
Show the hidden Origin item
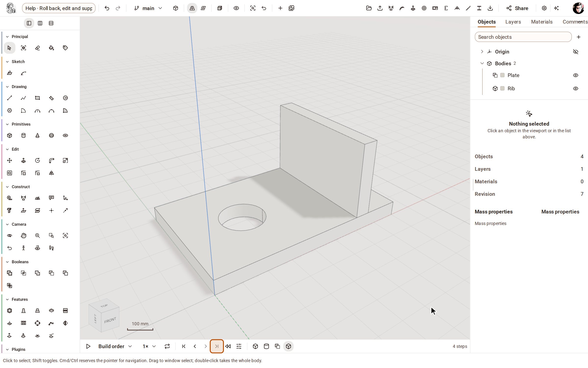coord(576,52)
